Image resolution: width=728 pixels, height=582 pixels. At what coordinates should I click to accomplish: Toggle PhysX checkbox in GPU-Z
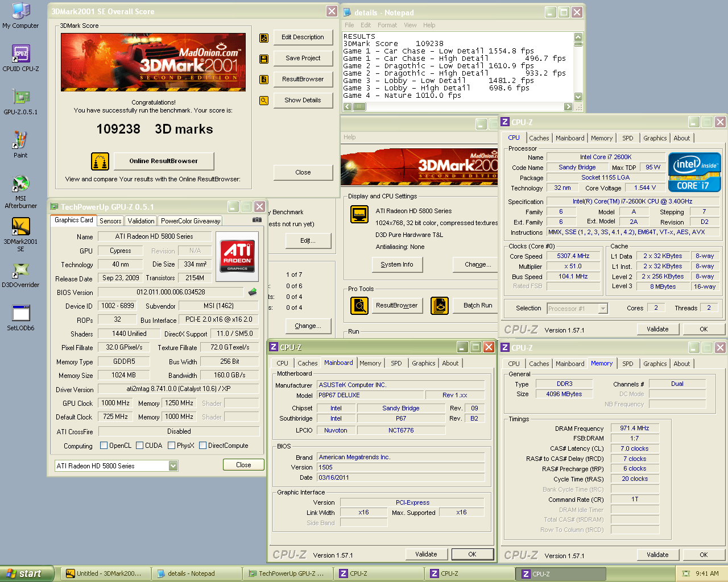[171, 446]
